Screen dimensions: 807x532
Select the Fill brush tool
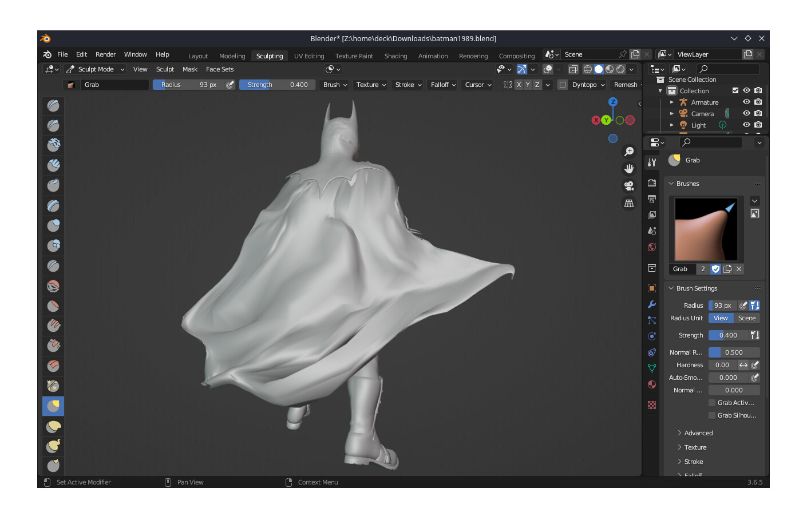click(x=53, y=326)
